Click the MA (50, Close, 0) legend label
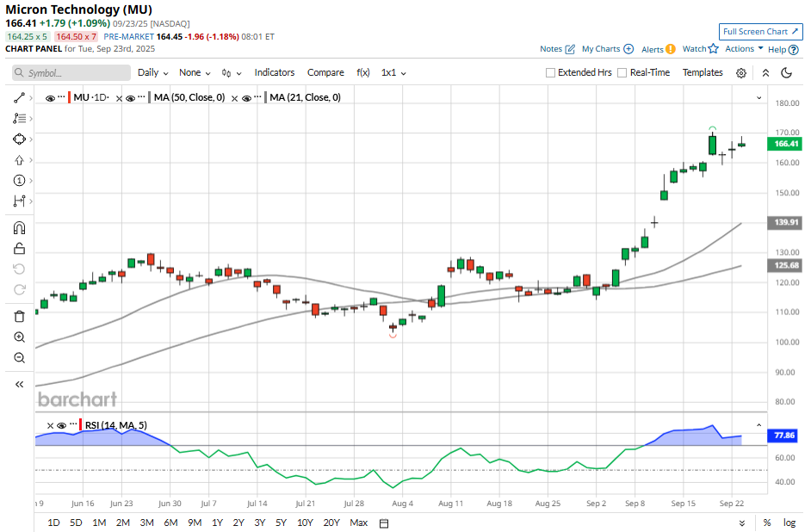The height and width of the screenshot is (532, 811). click(189, 98)
